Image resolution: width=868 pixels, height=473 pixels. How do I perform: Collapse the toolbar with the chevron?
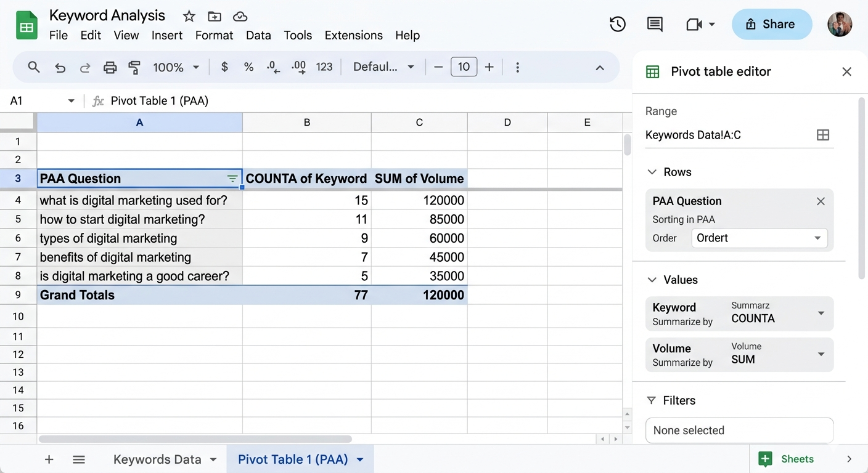600,68
